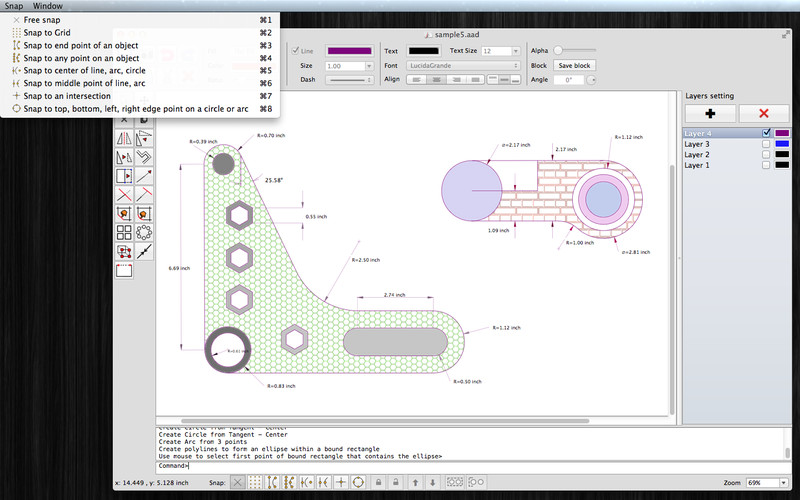Click the closed lock icon in bottom bar

pos(378,482)
